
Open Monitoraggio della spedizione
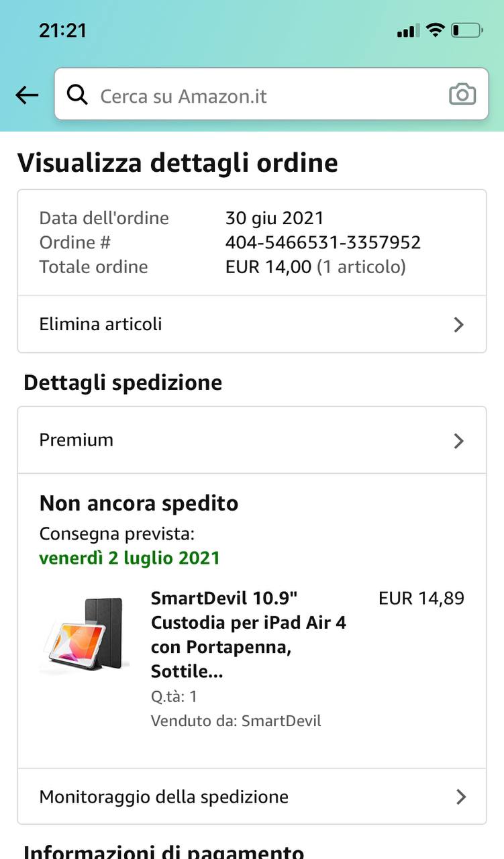pos(164,797)
